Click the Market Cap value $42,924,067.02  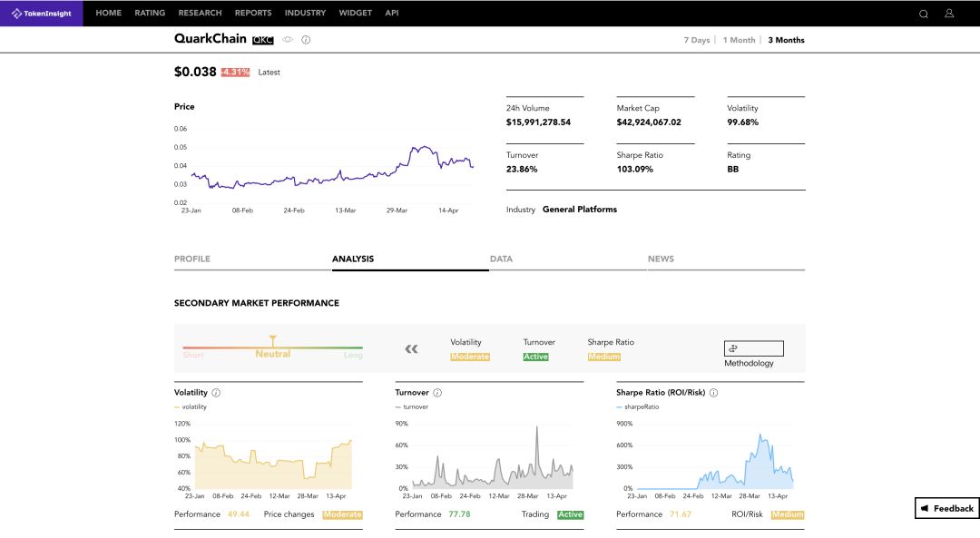tap(649, 122)
